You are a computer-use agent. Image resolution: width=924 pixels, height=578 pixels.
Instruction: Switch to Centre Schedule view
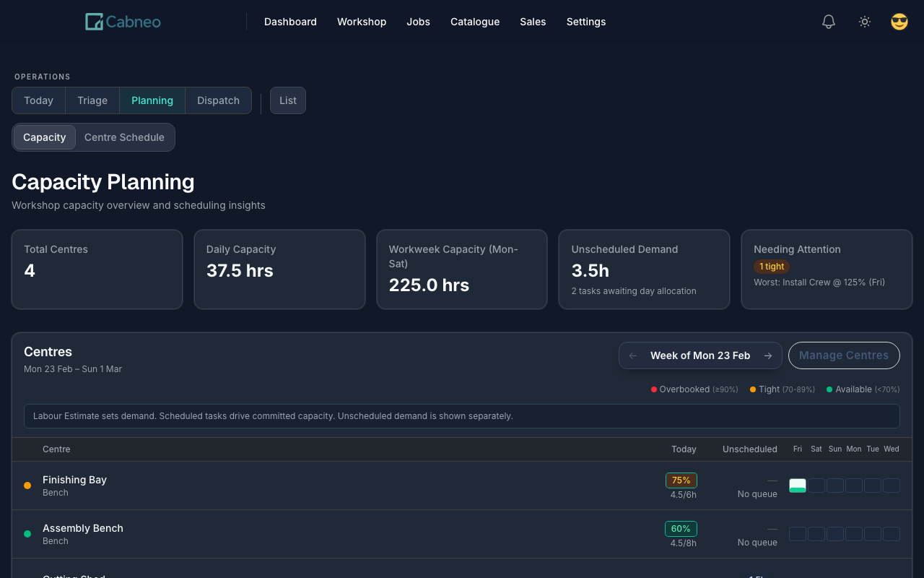tap(124, 137)
